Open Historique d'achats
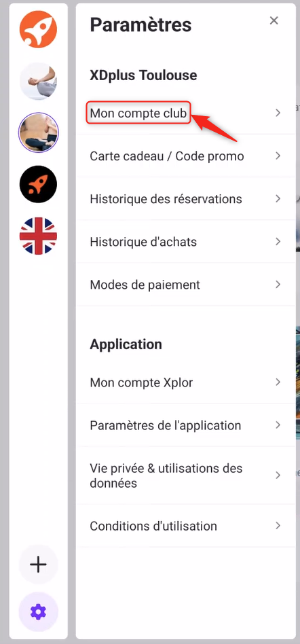300x644 pixels. [x=185, y=242]
